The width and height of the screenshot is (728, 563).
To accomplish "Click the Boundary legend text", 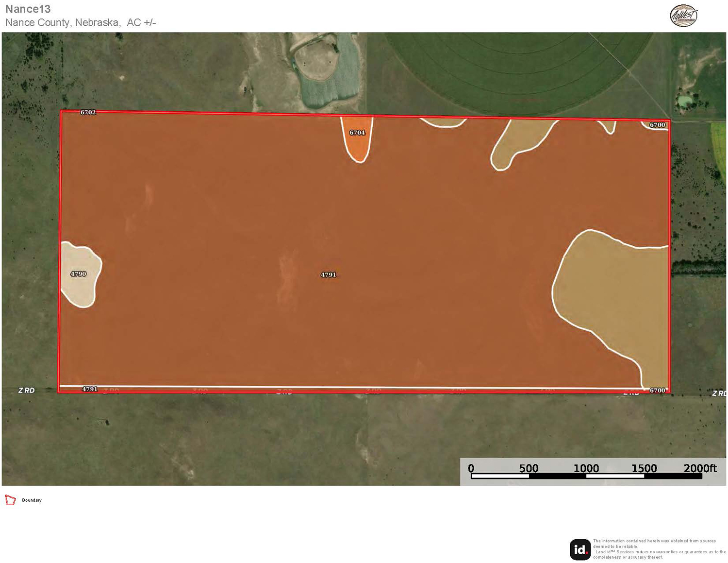I will click(32, 500).
